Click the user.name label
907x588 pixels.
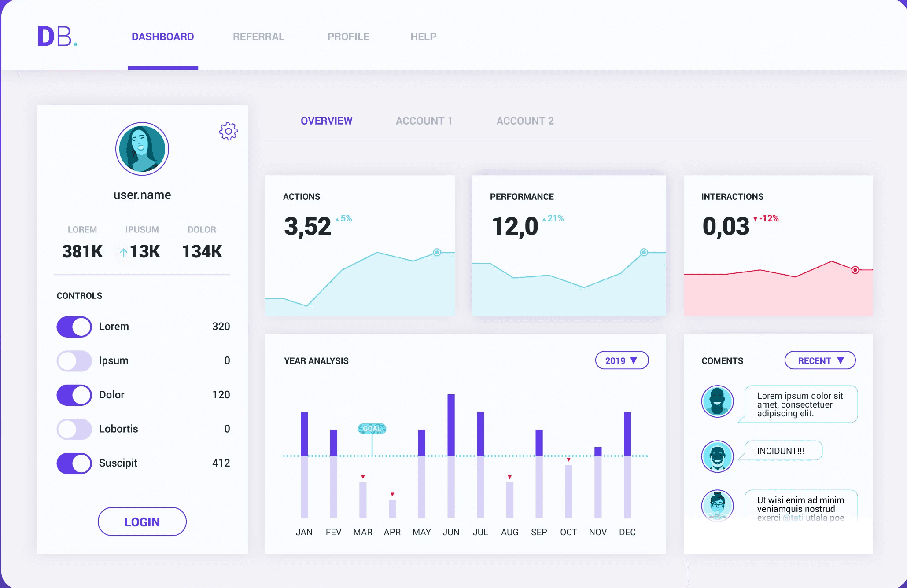142,195
